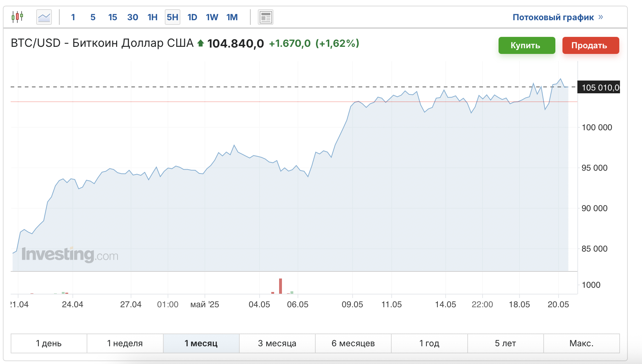Choose the 1M interval
The image size is (642, 364).
(232, 17)
